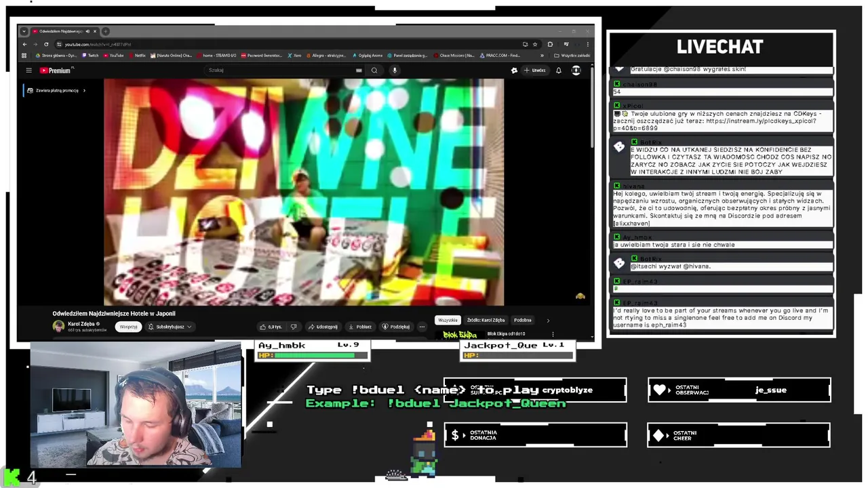Click the Chrome forward arrow
This screenshot has height=488, width=868.
tap(35, 45)
